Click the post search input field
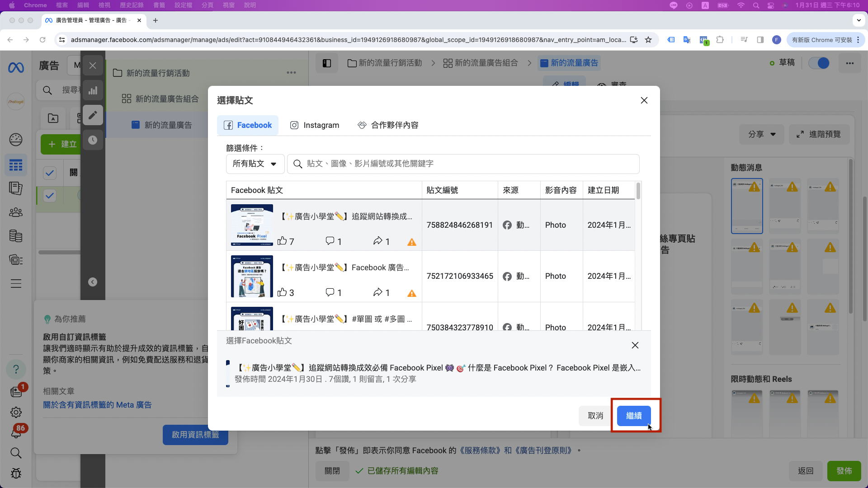This screenshot has width=868, height=488. 463,164
